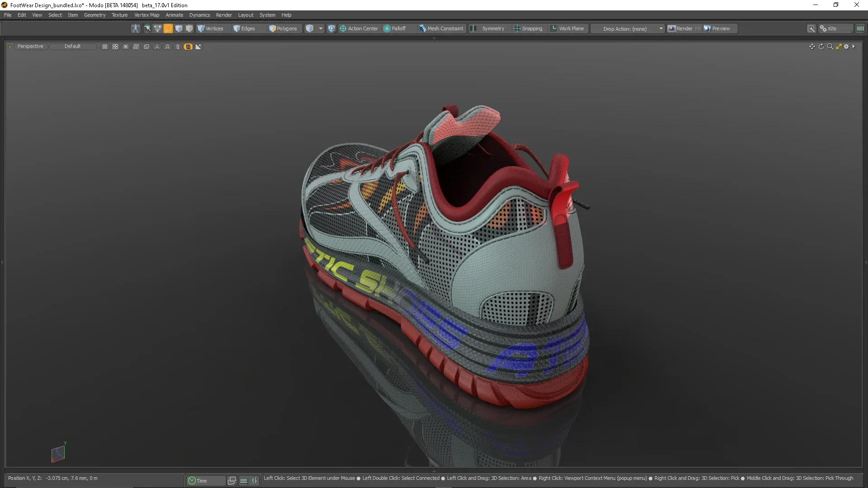
Task: Toggle the four-circles viewport icon
Action: [115, 47]
